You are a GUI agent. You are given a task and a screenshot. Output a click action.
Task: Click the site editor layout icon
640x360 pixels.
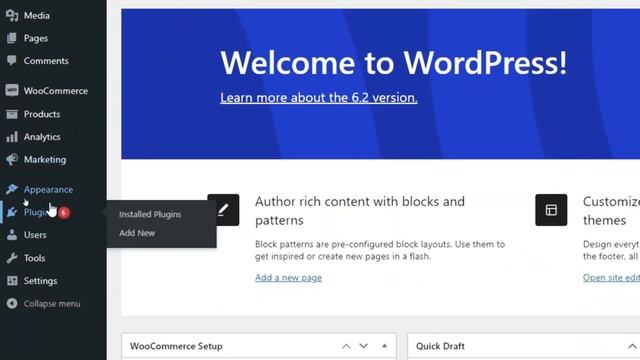click(551, 210)
